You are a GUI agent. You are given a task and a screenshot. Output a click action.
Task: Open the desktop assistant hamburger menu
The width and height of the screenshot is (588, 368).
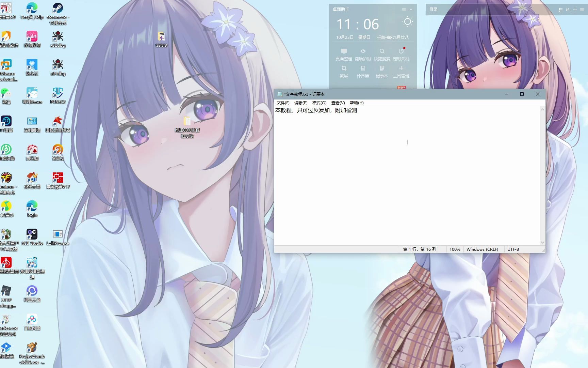tap(404, 10)
